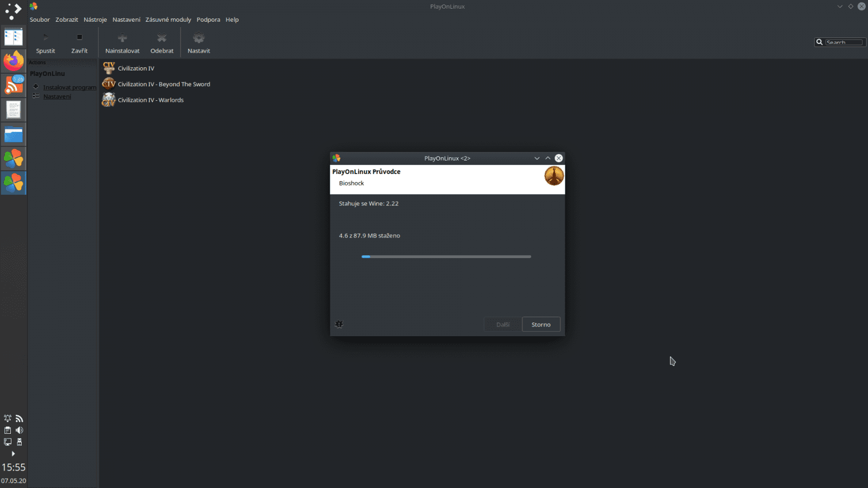The image size is (868, 488).
Task: Click the Wine download progress bar
Action: [x=446, y=256]
